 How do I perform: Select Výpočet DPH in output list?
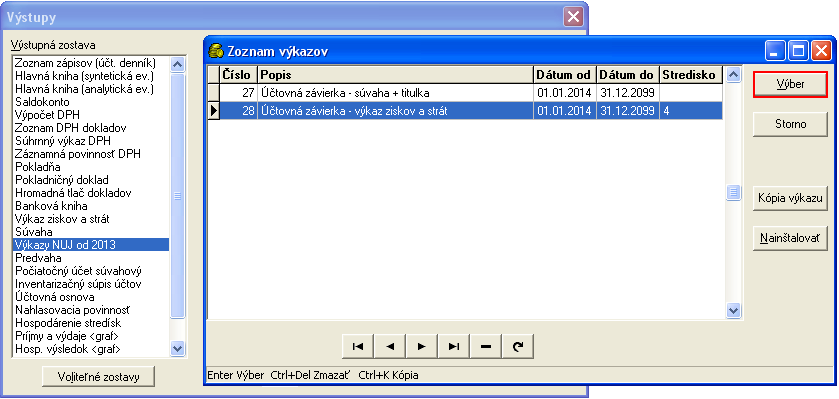[91, 115]
